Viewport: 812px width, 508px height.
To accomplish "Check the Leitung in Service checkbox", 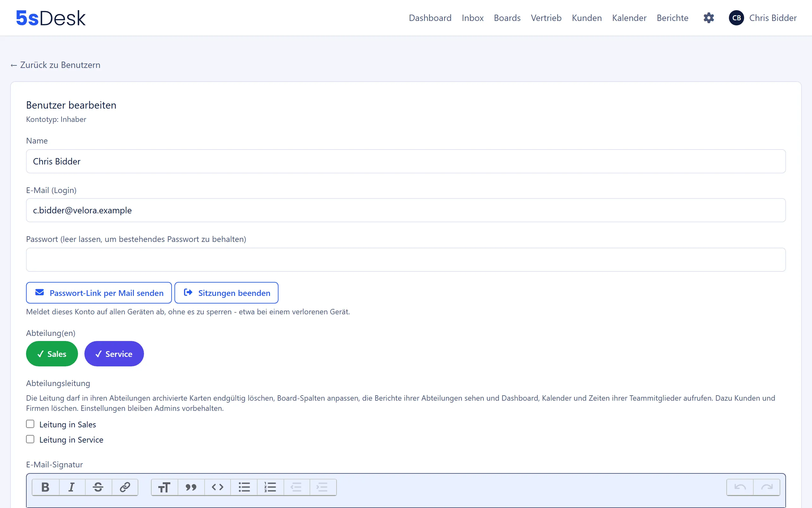I will [30, 439].
